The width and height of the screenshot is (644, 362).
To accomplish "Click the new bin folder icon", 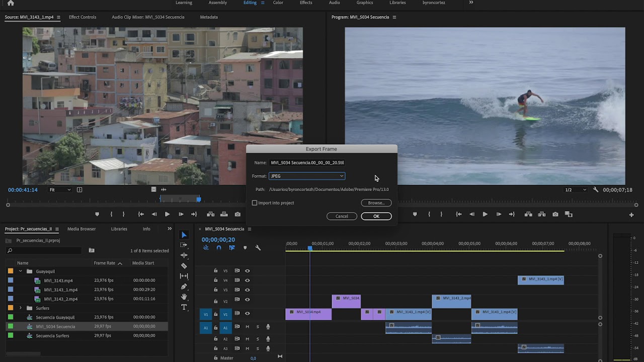I will point(92,250).
